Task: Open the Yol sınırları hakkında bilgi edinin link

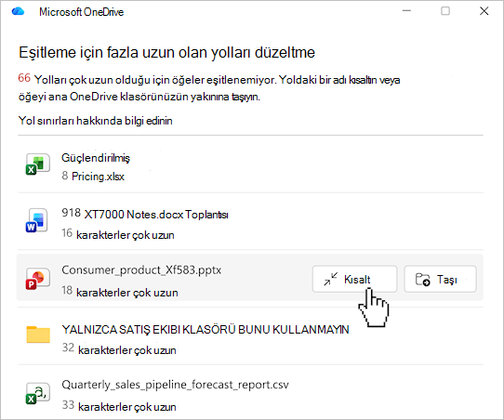Action: [96, 121]
